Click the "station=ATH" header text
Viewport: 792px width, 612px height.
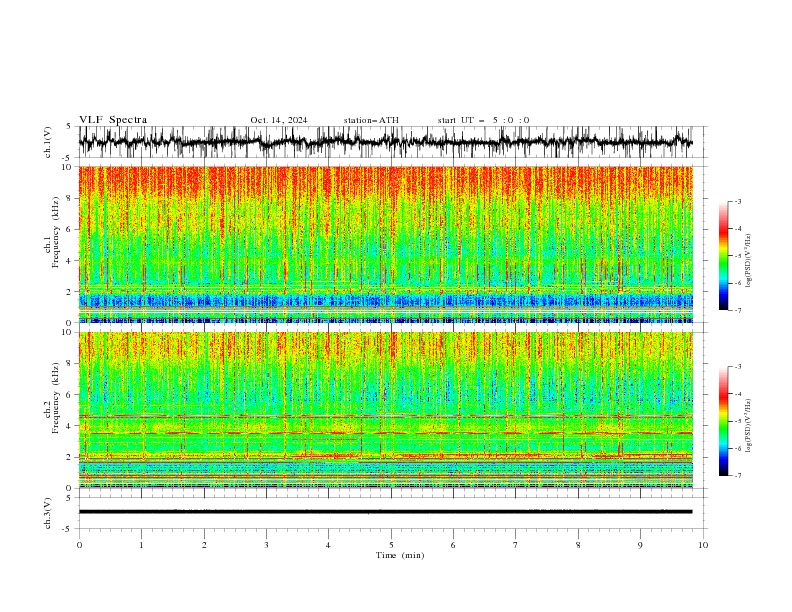pyautogui.click(x=371, y=120)
